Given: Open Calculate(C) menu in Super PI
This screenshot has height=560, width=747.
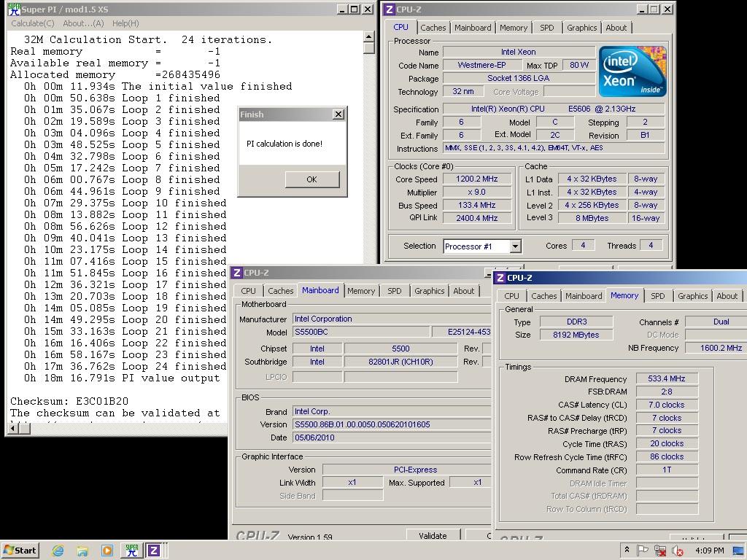Looking at the screenshot, I should pyautogui.click(x=32, y=23).
